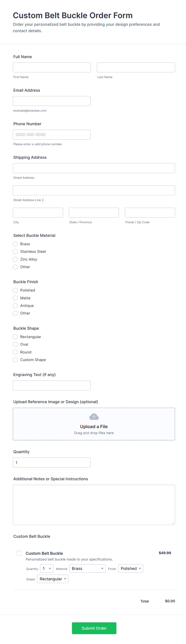The width and height of the screenshot is (186, 644).
Task: Click the Engraving Text input box
Action: [52, 385]
